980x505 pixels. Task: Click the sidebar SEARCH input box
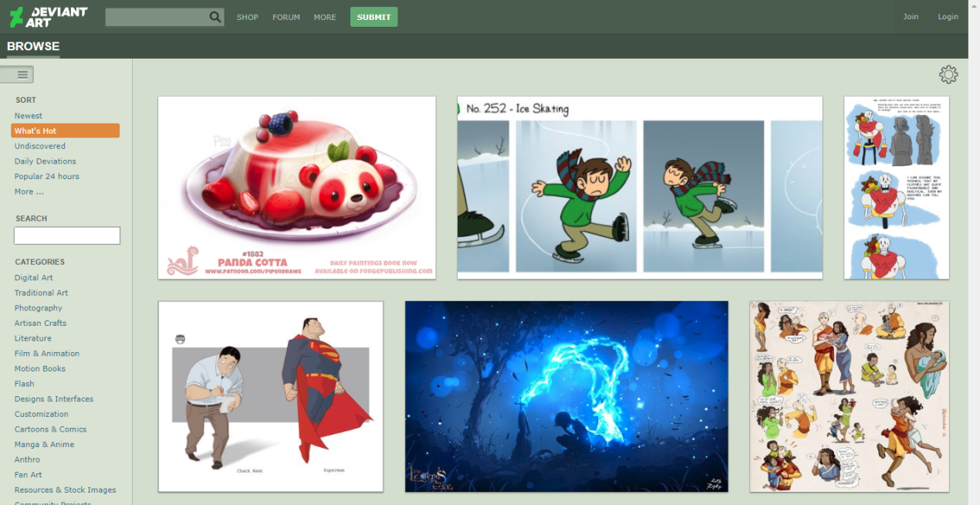click(x=67, y=236)
